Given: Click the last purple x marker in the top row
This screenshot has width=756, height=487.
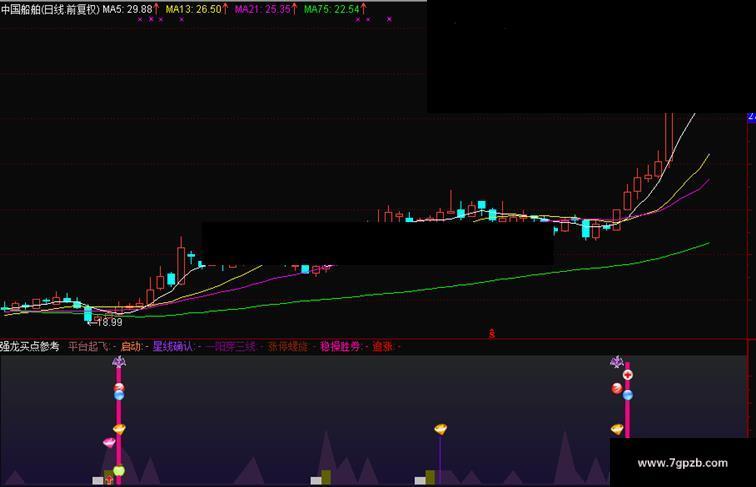Looking at the screenshot, I should coord(389,19).
